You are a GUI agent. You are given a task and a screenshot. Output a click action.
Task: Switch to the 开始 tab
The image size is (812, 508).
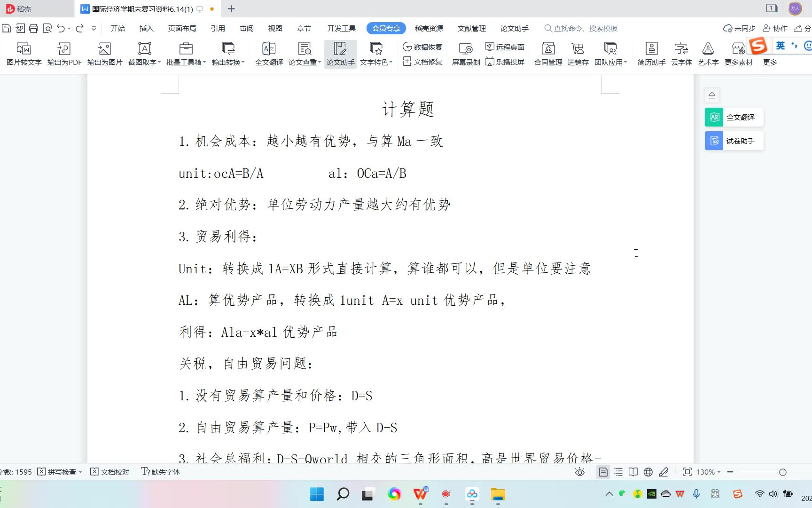[117, 28]
